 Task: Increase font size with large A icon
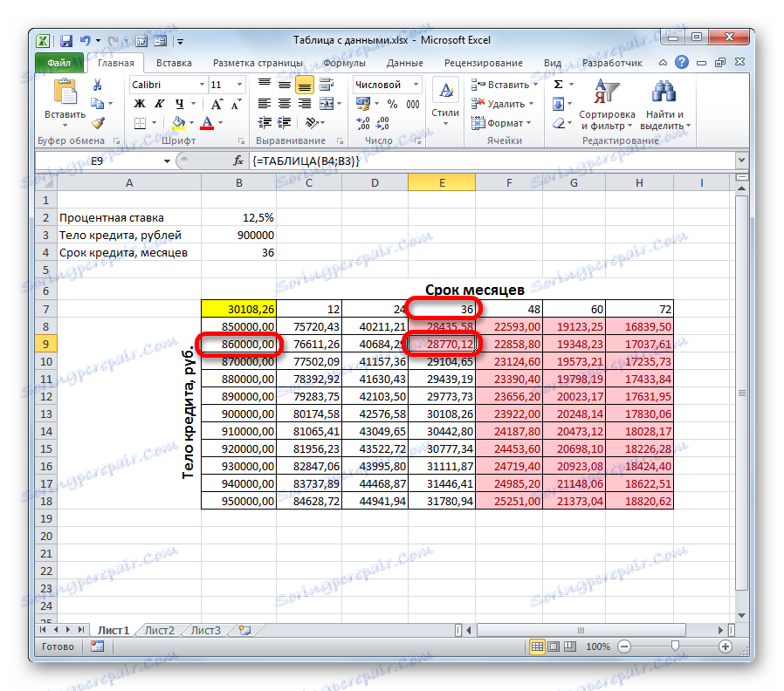[217, 104]
